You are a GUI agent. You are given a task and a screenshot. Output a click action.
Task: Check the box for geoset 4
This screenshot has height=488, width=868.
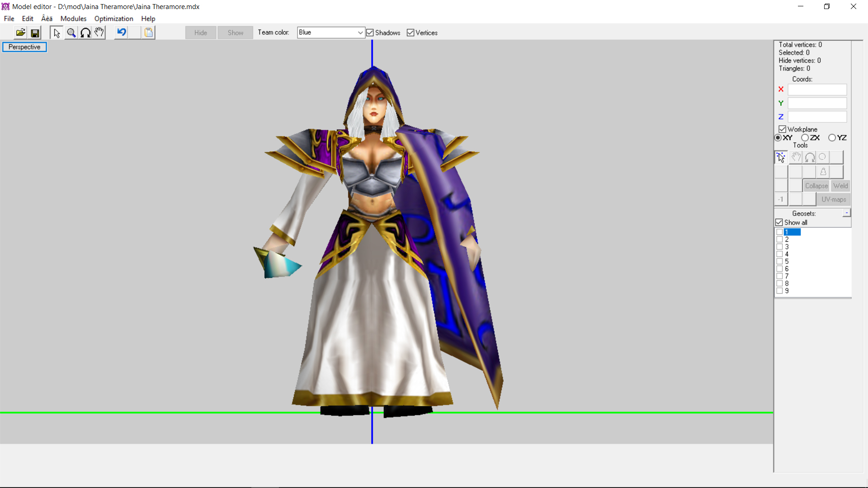click(x=779, y=254)
